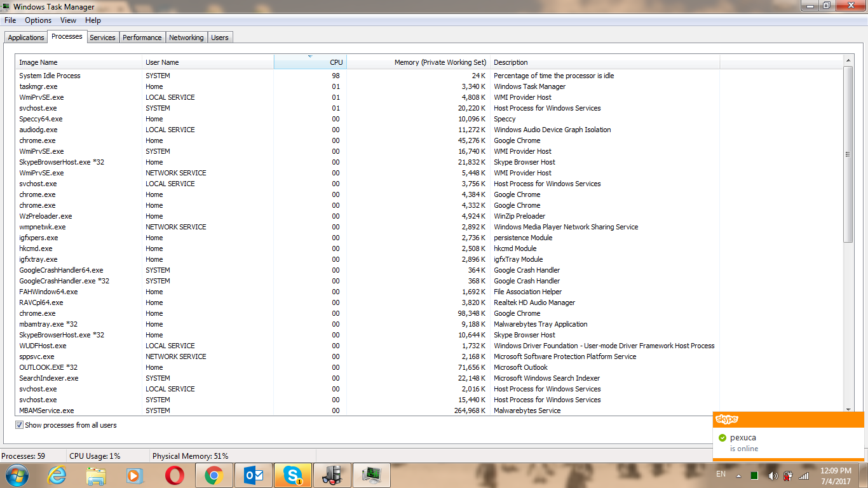Click the green online status check icon

coord(722,438)
